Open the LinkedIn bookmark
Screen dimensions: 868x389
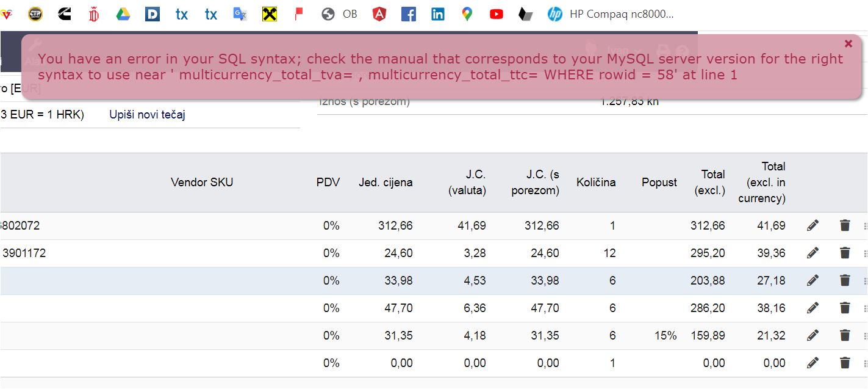438,14
